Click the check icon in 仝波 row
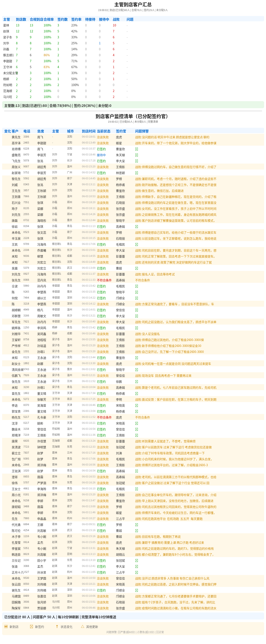 tap(137, 286)
